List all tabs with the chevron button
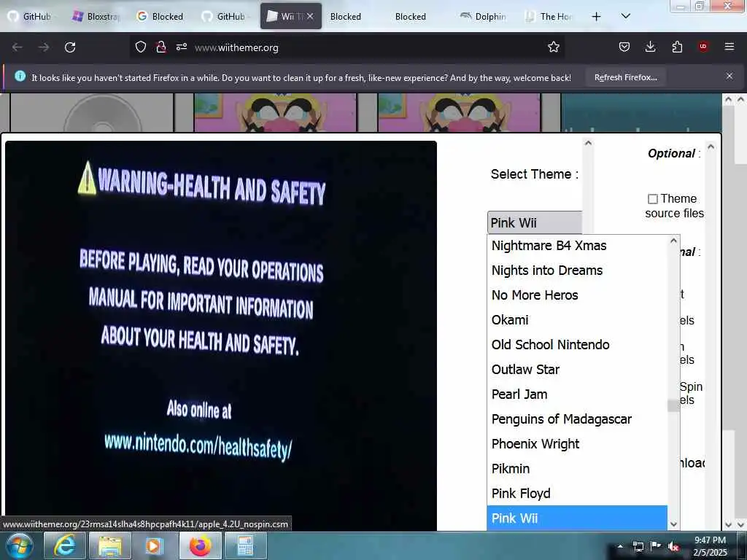This screenshot has width=747, height=560. 626,16
